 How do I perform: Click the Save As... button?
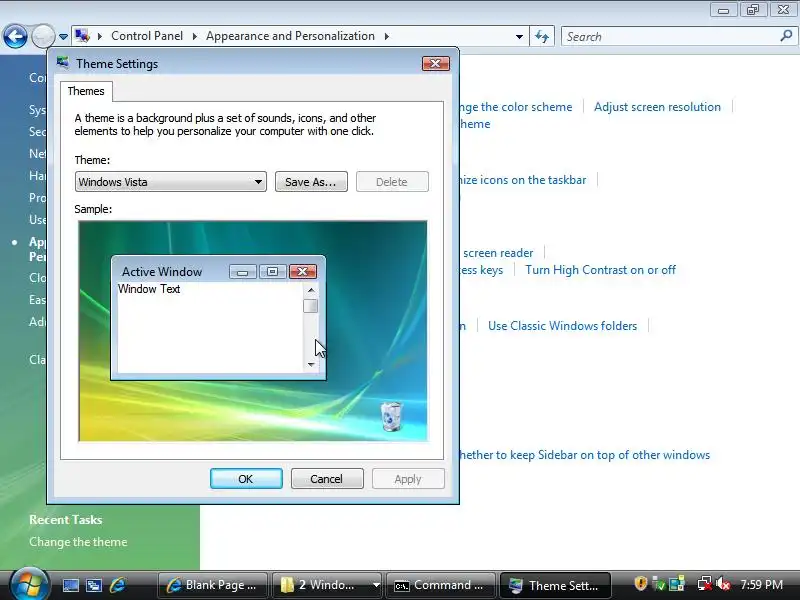(x=311, y=182)
